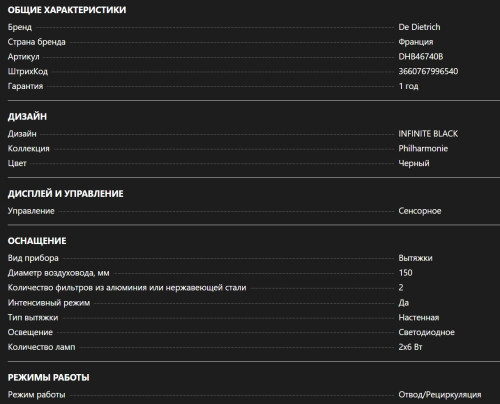Image resolution: width=500 pixels, height=404 pixels.
Task: Select the ШтрихКод label
Action: point(28,71)
